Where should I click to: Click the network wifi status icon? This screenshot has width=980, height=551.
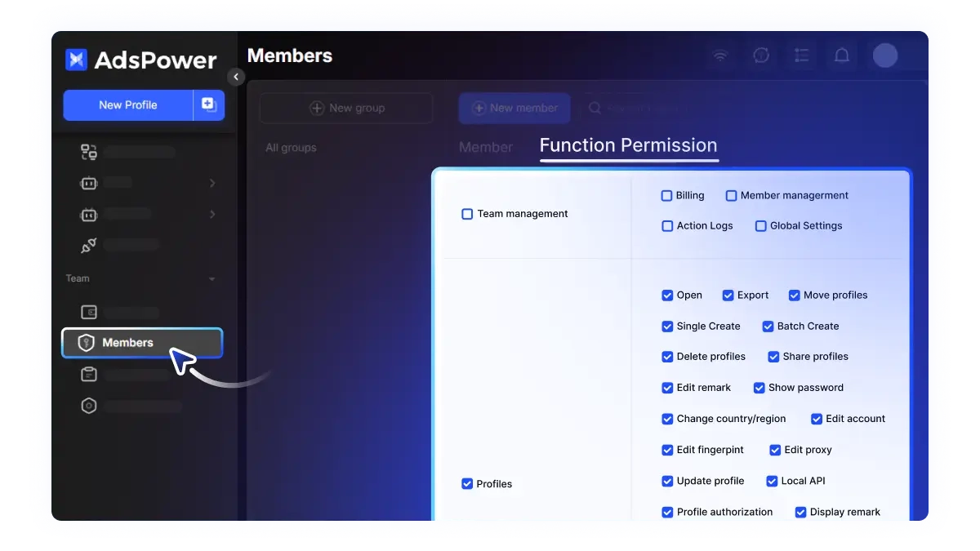tap(720, 56)
